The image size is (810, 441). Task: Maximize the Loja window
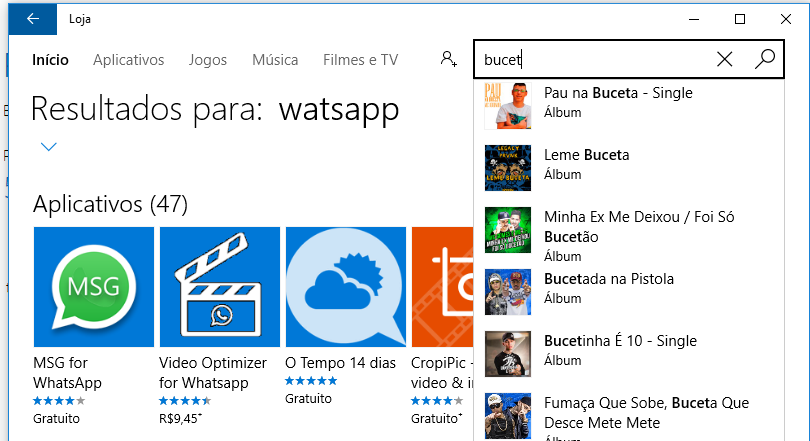(x=739, y=19)
